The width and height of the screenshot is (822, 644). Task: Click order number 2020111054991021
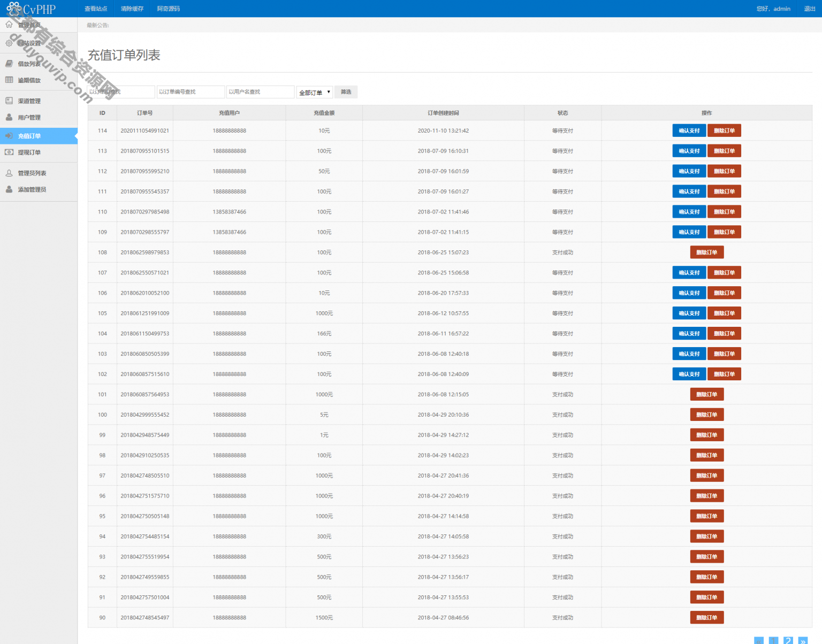[x=144, y=131]
